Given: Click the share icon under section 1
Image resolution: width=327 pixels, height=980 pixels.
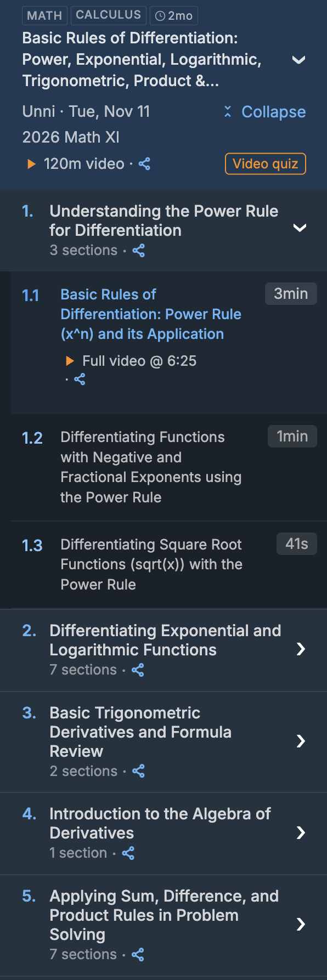Looking at the screenshot, I should point(138,251).
